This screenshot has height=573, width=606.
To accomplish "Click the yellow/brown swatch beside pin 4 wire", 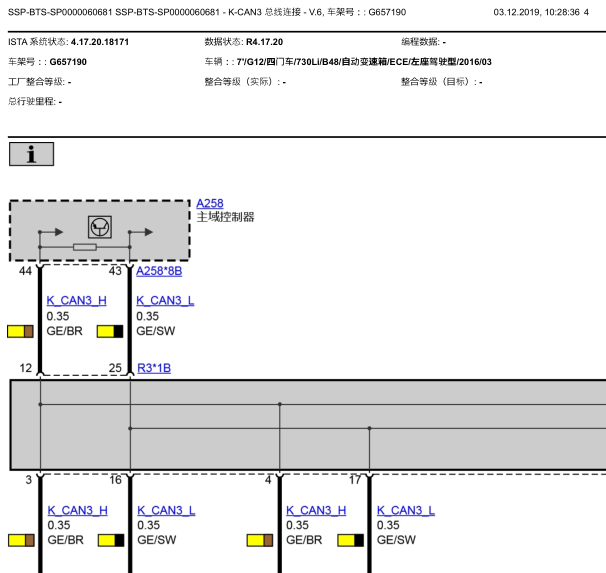I will click(x=260, y=540).
